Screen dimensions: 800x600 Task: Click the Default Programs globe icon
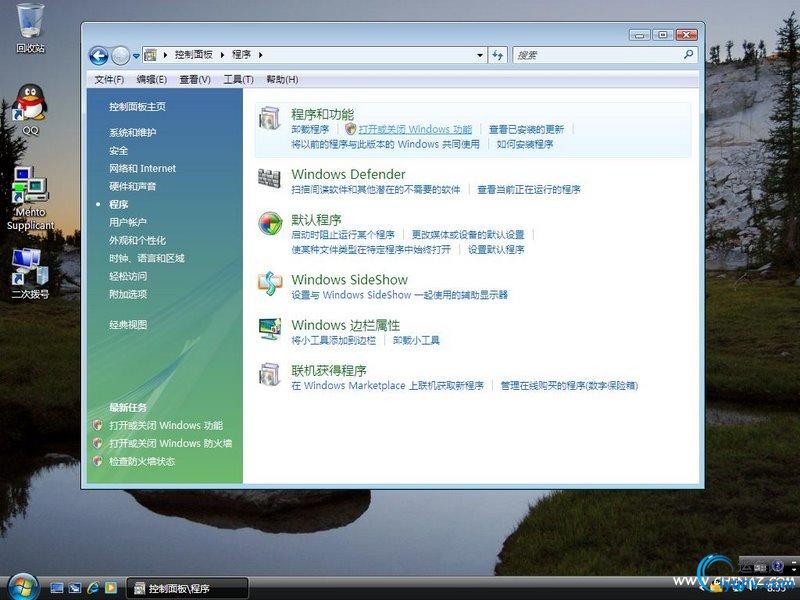pos(270,223)
